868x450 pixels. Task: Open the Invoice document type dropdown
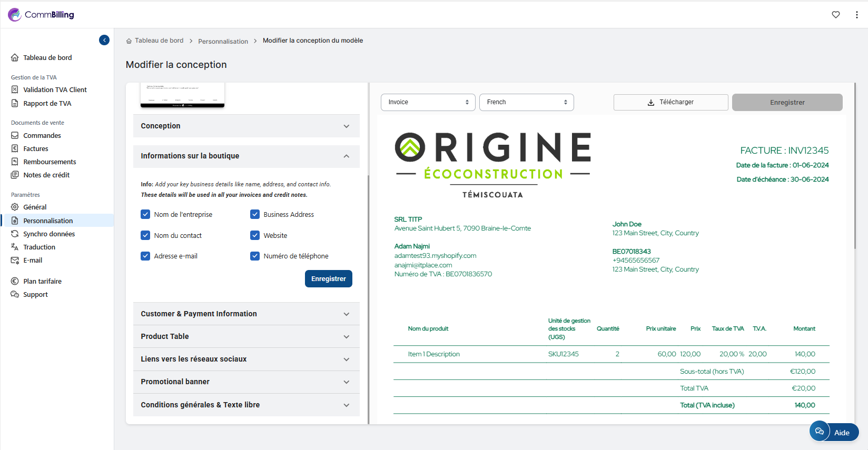click(428, 102)
